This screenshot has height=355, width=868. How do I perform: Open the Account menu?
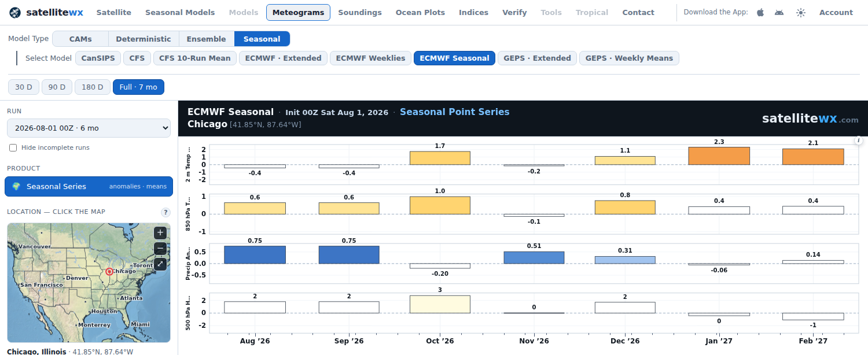tap(836, 12)
